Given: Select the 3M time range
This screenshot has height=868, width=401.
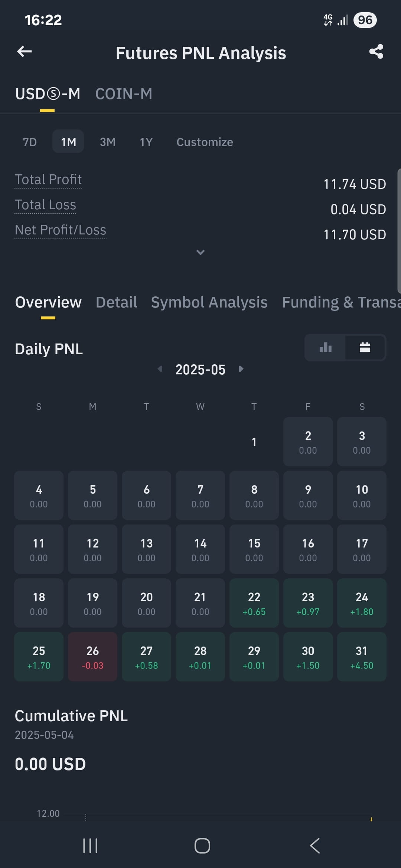Looking at the screenshot, I should [108, 142].
